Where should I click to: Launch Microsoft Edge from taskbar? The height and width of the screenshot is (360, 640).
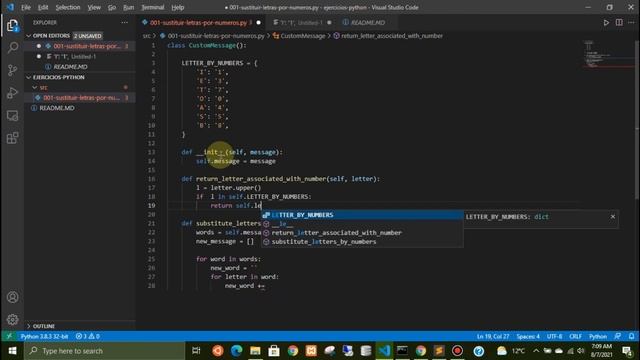(x=236, y=351)
